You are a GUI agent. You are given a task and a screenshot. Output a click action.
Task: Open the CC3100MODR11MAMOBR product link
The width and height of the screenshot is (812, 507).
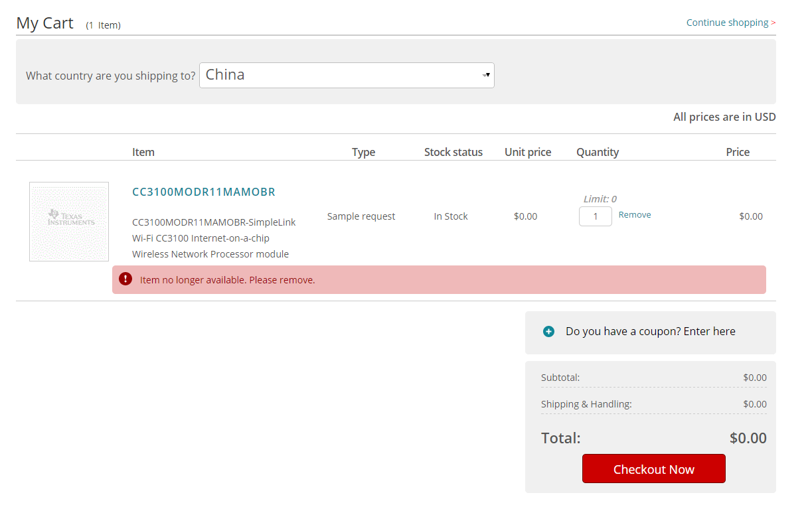click(204, 192)
